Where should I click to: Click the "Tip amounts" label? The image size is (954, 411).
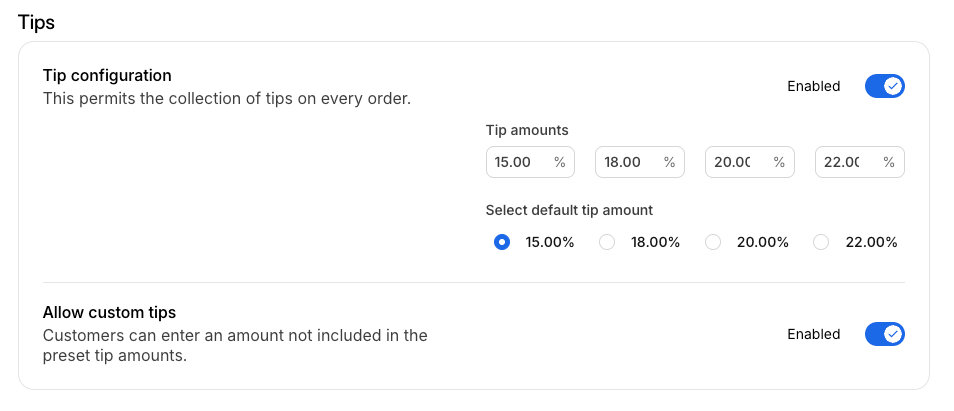tap(527, 130)
